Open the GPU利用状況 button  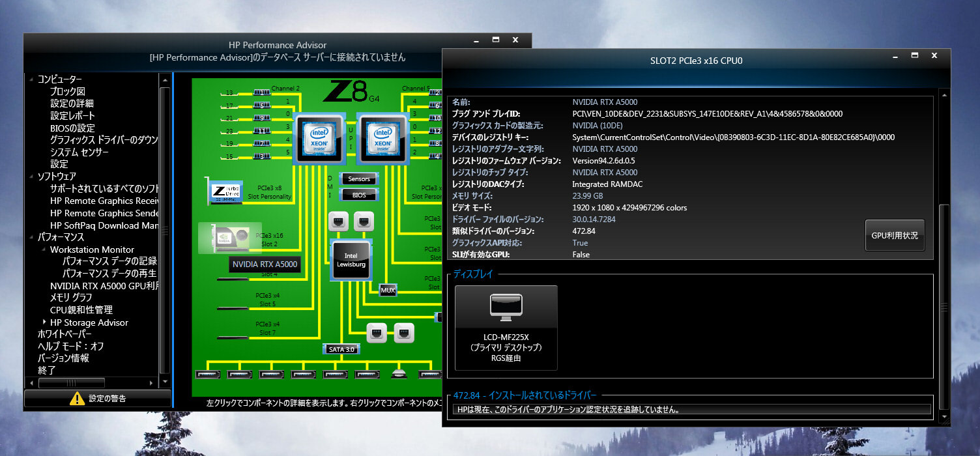coord(895,235)
